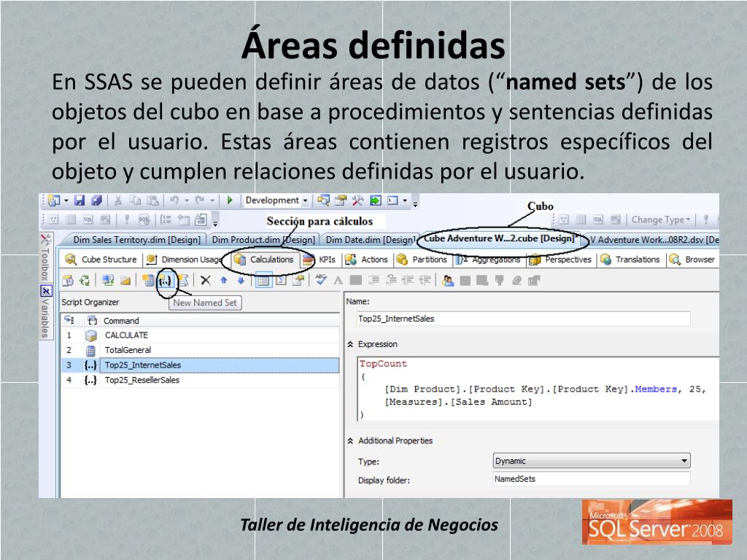Click the New Calculated Member icon
Screen dimensions: 747x560
coord(148,281)
